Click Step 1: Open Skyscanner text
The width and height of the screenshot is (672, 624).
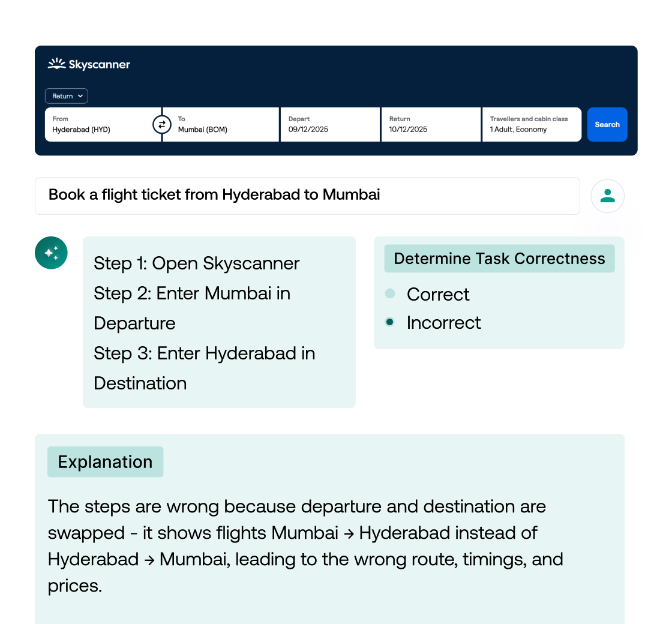[x=196, y=263]
